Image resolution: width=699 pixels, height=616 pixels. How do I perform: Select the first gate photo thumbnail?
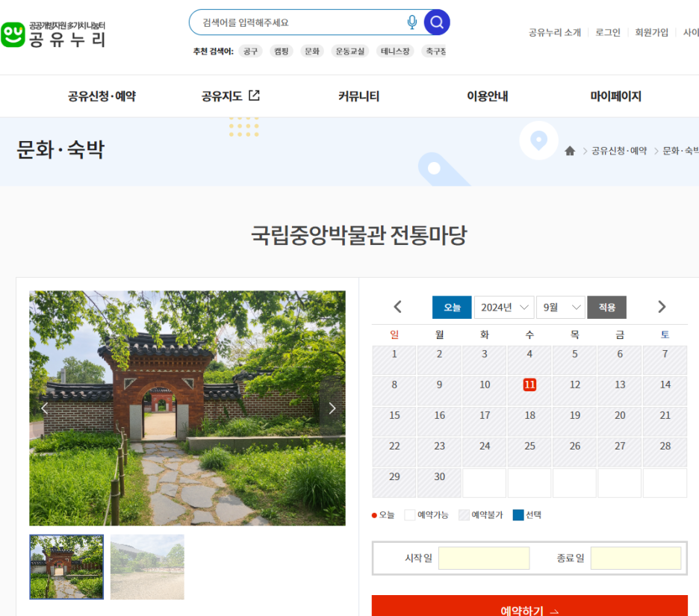coord(66,567)
